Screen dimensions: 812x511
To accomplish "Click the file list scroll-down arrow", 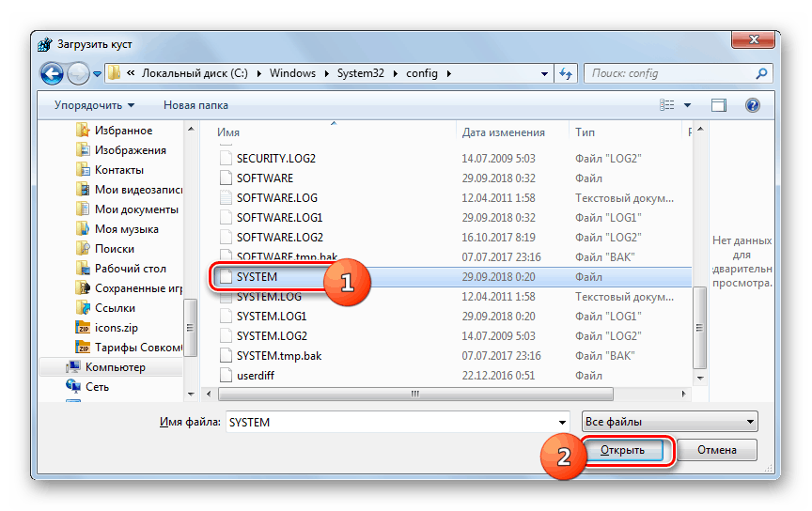I will coord(700,378).
